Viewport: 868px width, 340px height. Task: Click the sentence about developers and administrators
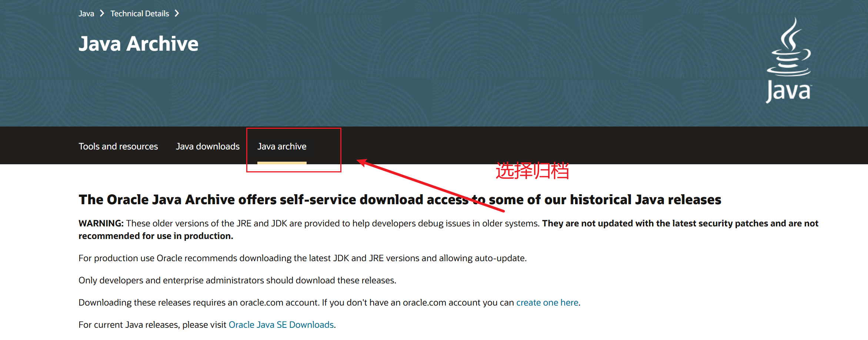[237, 280]
